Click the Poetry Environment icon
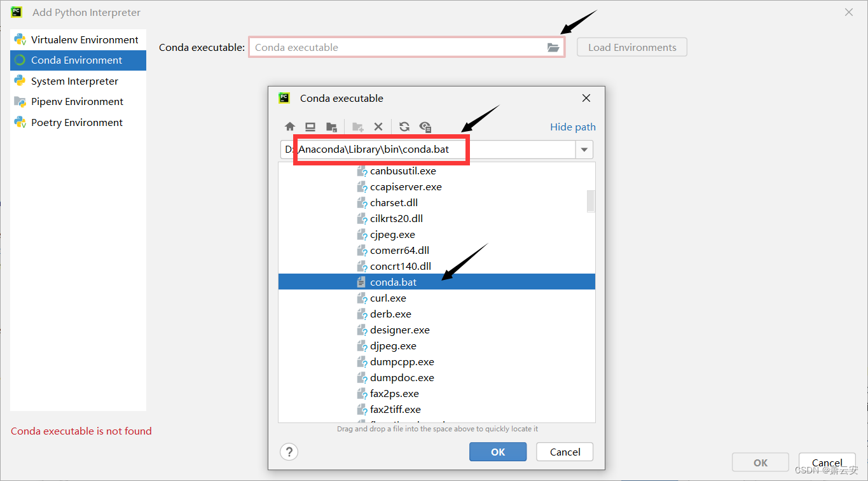Viewport: 868px width, 481px height. [x=20, y=122]
